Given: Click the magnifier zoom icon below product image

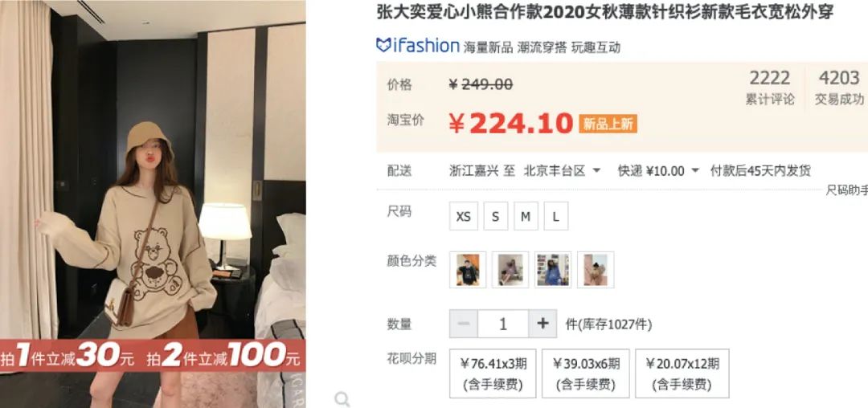Looking at the screenshot, I should pos(342,398).
